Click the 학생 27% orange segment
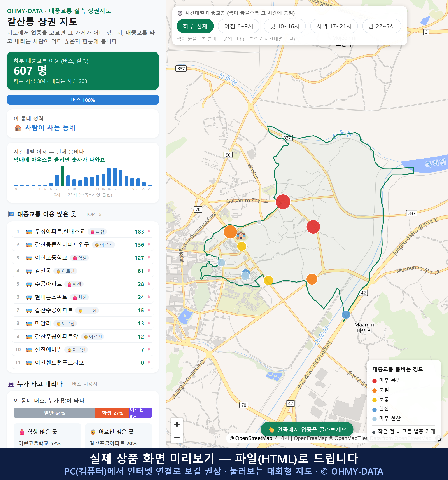This screenshot has height=480, width=448. [112, 413]
